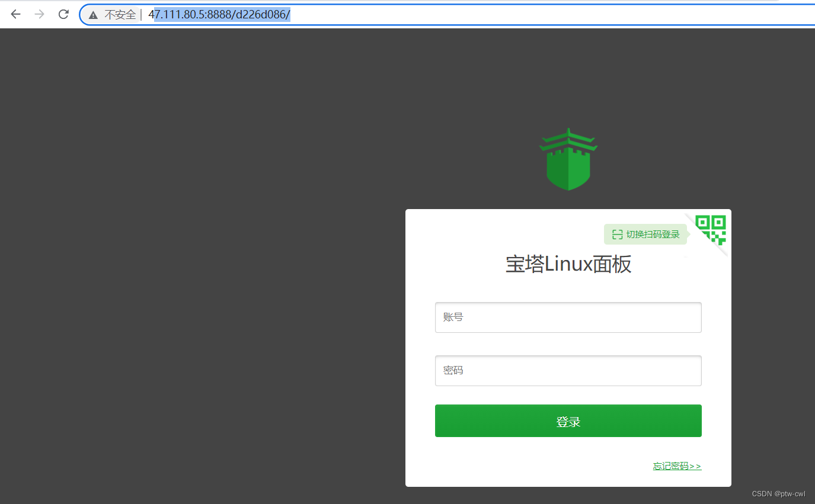
Task: Click the QR code login icon
Action: click(x=711, y=230)
